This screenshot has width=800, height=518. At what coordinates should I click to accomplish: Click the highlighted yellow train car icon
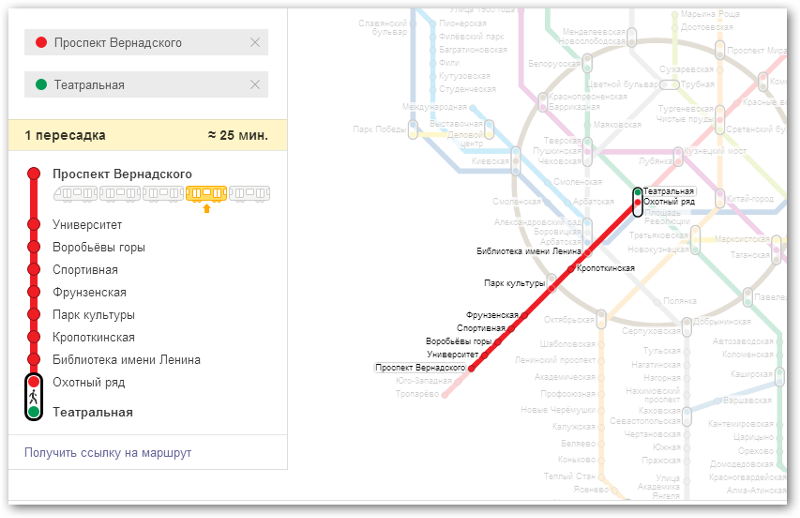coord(206,193)
